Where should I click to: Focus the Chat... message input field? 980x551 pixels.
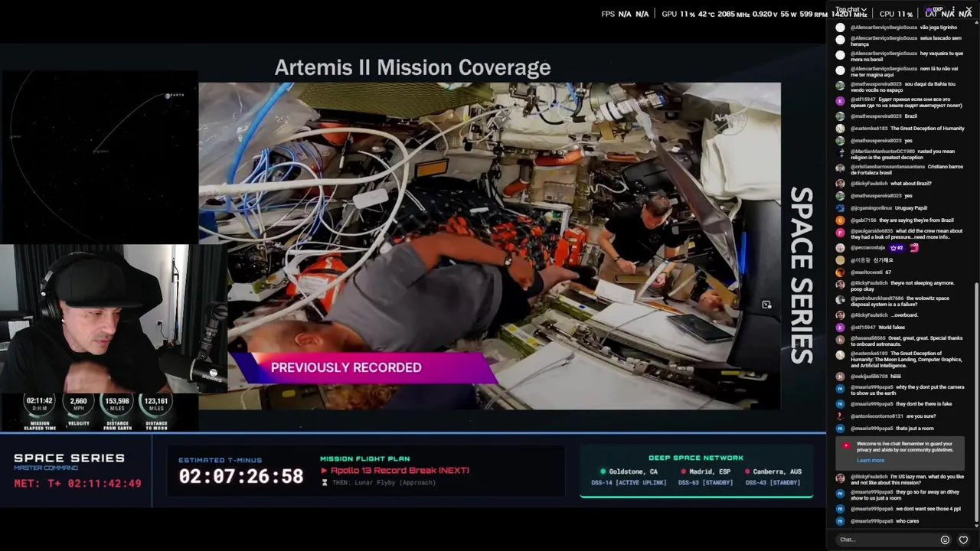887,540
